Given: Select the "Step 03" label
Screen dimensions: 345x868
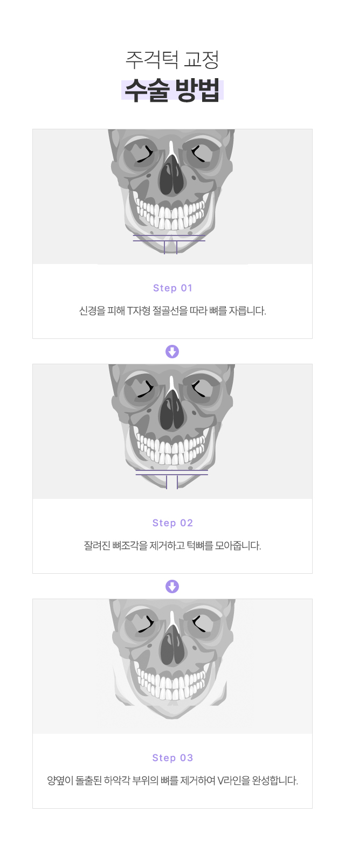Looking at the screenshot, I should click(172, 758).
